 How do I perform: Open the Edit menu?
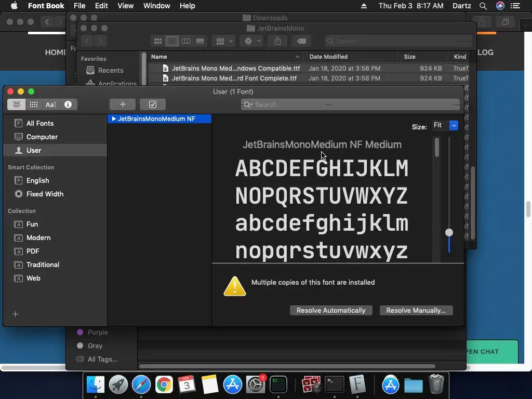click(x=101, y=6)
